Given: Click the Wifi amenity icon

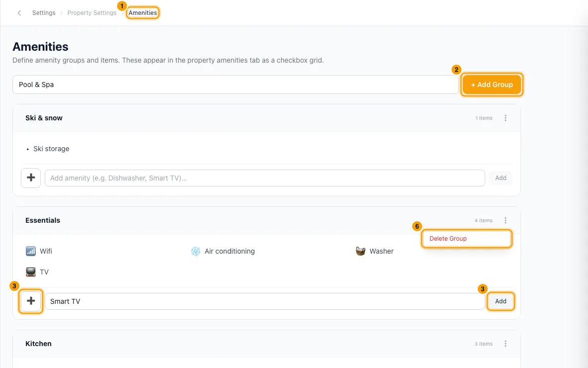Looking at the screenshot, I should coord(31,251).
